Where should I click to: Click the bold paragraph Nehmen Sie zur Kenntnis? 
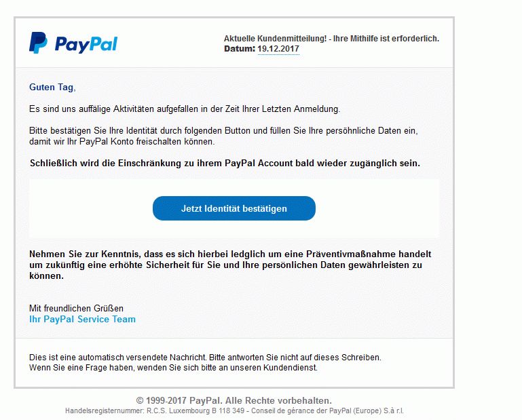pos(230,265)
